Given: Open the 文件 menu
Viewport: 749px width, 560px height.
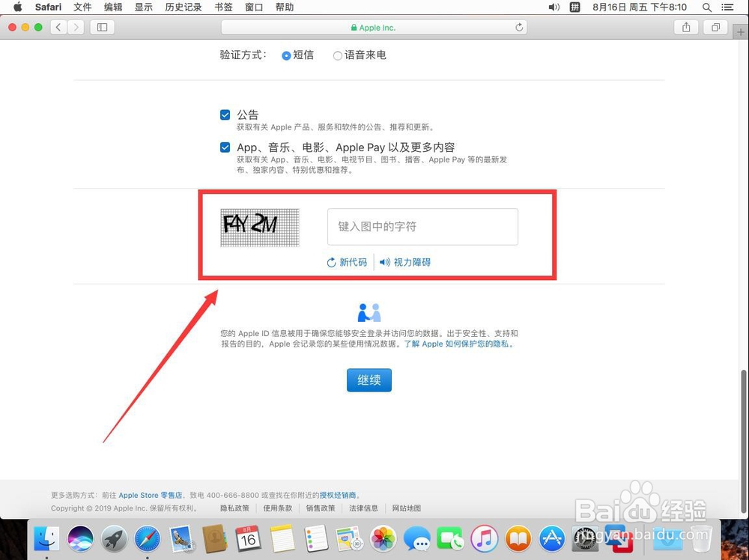Looking at the screenshot, I should (x=82, y=7).
